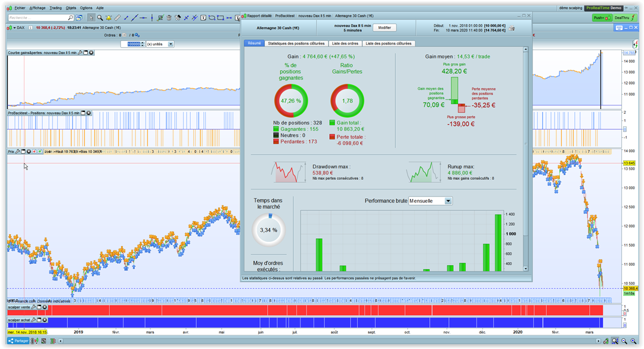This screenshot has height=349, width=644.
Task: Open the alert bell tool
Action: [109, 18]
